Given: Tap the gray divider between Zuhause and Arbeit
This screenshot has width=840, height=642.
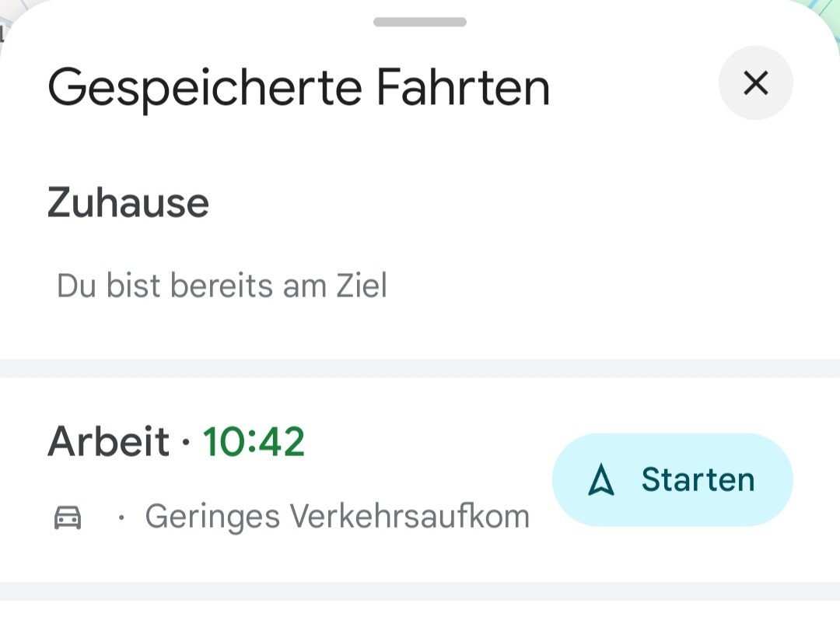Looking at the screenshot, I should [x=420, y=368].
